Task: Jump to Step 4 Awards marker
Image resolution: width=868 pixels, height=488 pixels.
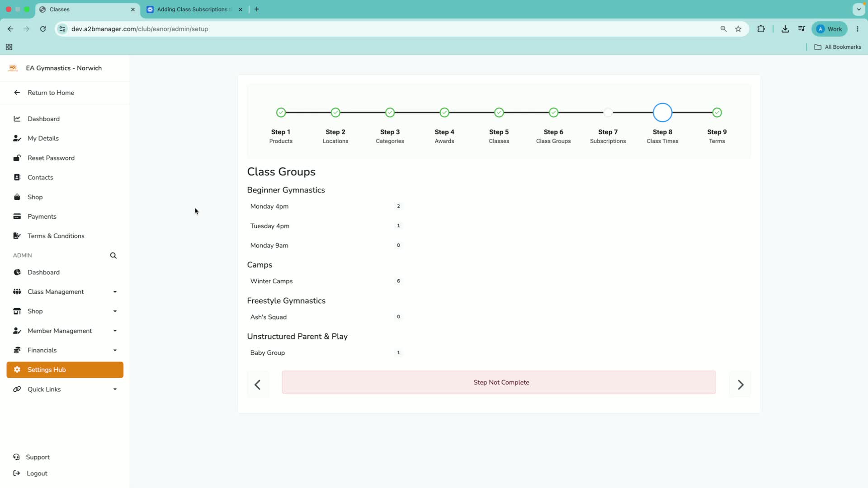Action: 444,113
